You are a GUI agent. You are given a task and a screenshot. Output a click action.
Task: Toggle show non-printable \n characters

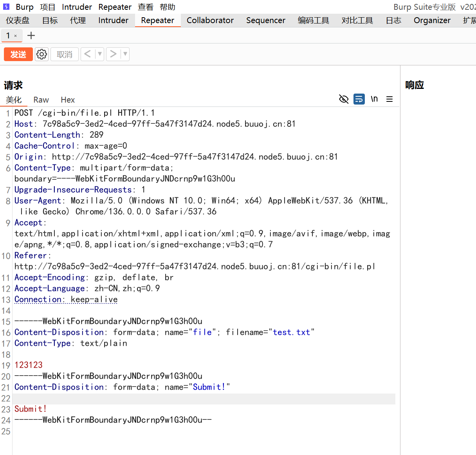click(x=374, y=99)
